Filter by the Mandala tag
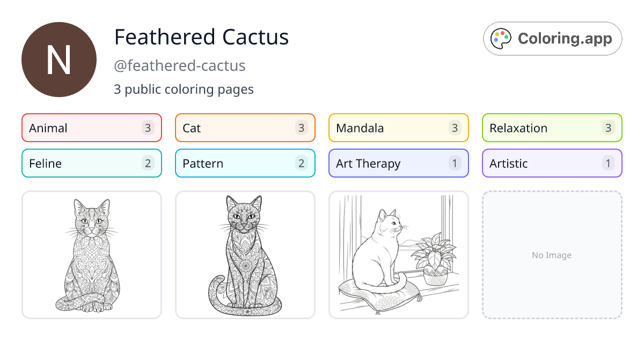 399,128
